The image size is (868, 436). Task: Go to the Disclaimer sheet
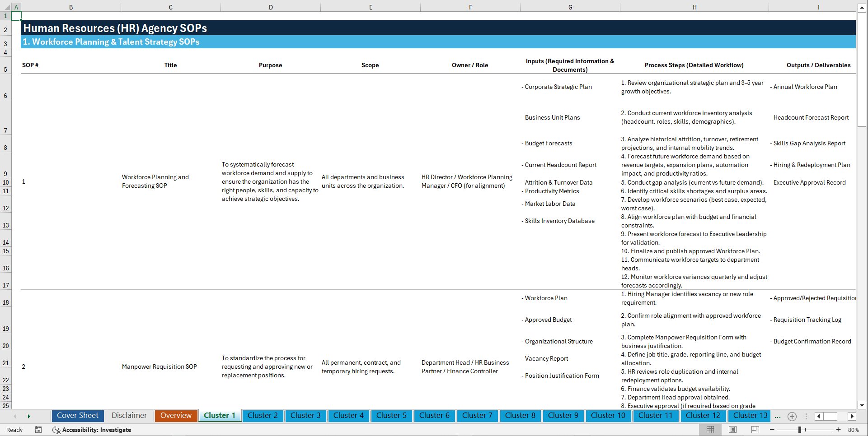click(129, 415)
